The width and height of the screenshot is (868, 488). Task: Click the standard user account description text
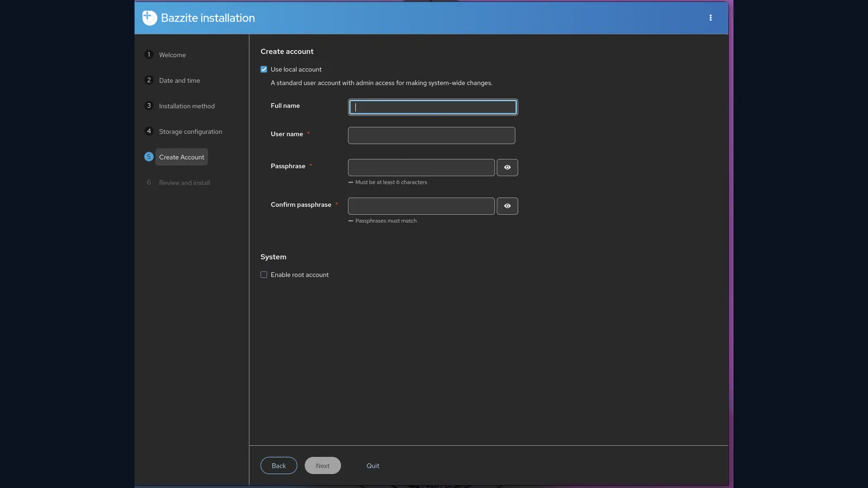click(381, 83)
